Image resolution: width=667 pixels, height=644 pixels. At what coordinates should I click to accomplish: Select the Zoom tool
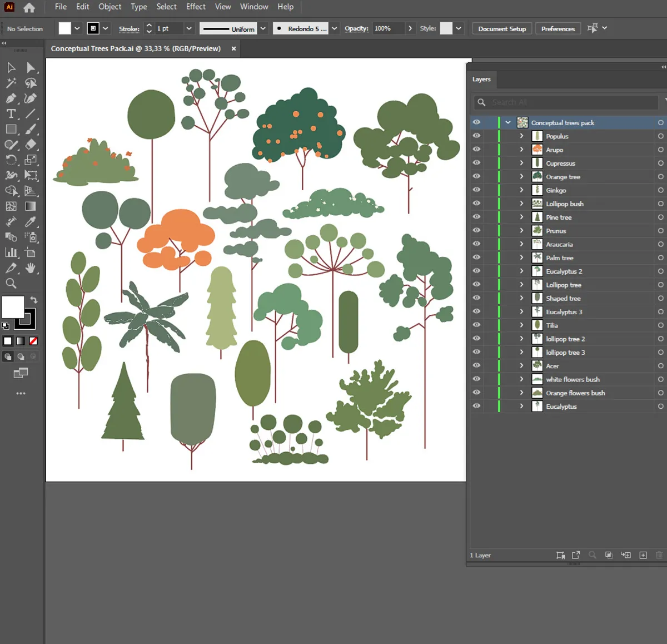tap(11, 284)
